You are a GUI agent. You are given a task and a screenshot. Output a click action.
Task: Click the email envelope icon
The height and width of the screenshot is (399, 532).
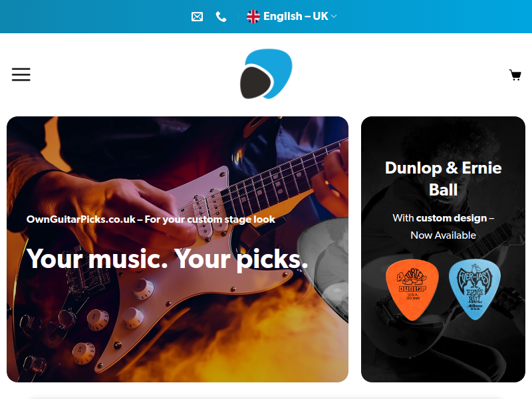[197, 17]
